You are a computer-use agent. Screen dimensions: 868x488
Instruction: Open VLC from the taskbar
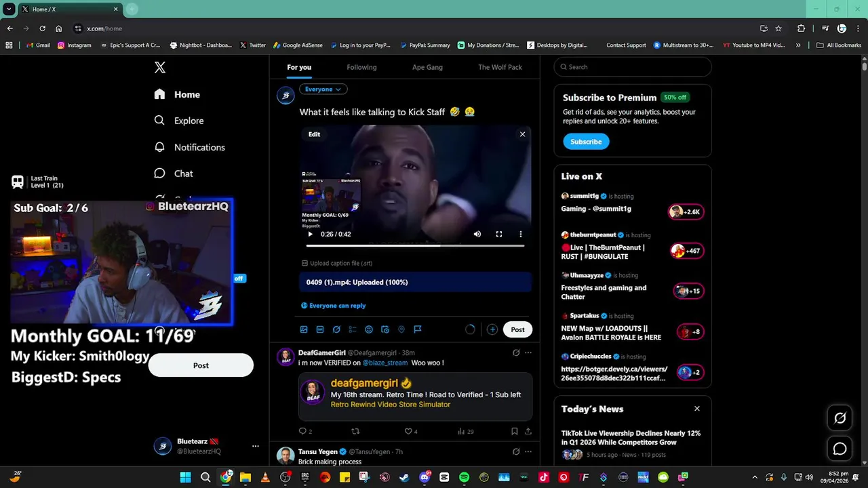coord(265,477)
